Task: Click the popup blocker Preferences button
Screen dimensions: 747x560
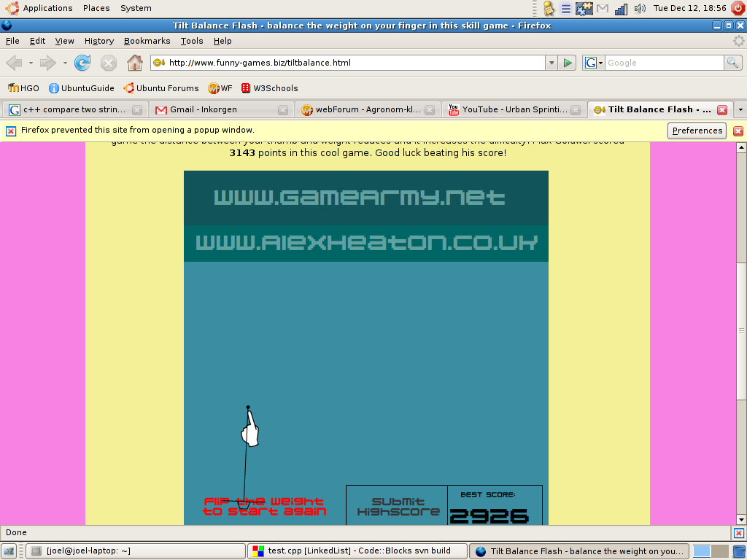Action: (697, 131)
